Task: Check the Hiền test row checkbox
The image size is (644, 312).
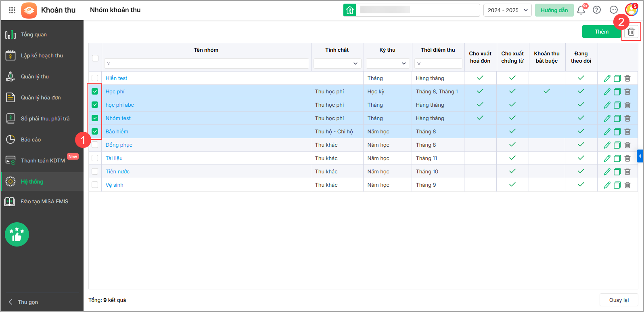Action: (x=95, y=78)
